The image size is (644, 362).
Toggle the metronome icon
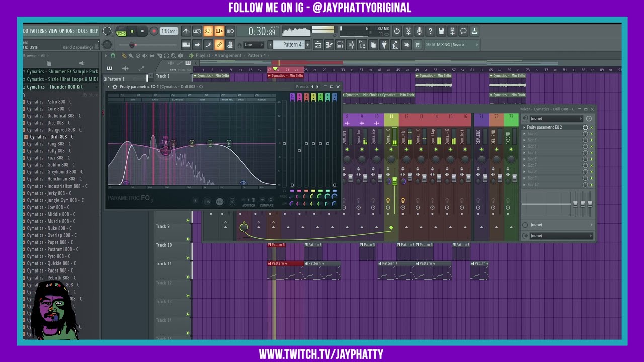tap(187, 31)
